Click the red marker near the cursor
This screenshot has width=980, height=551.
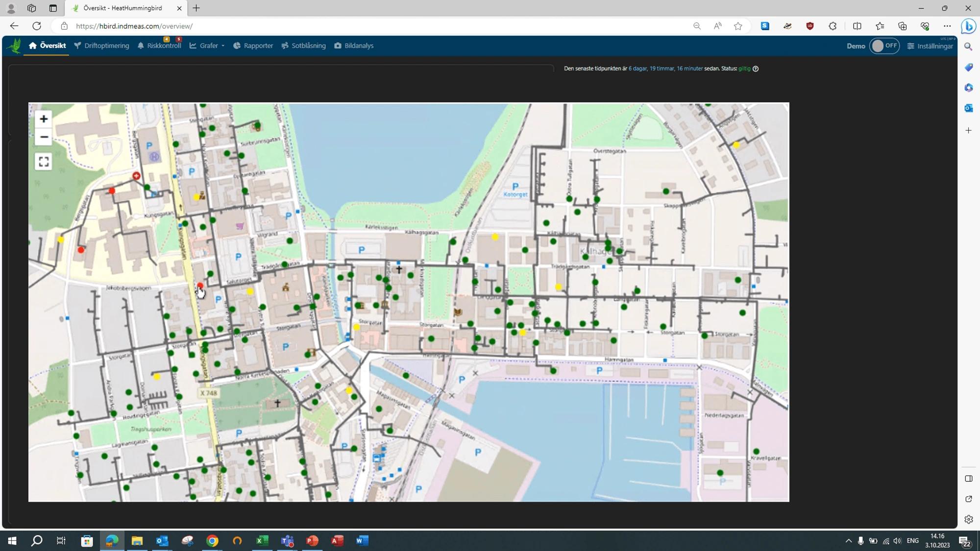click(200, 286)
